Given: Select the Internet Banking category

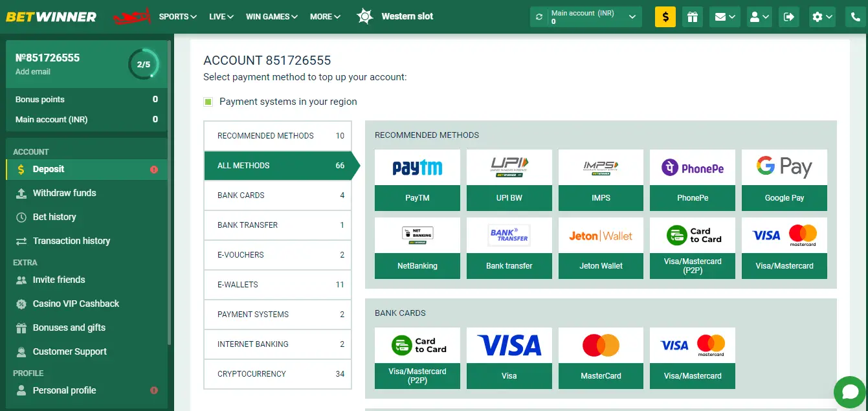Looking at the screenshot, I should click(x=278, y=344).
